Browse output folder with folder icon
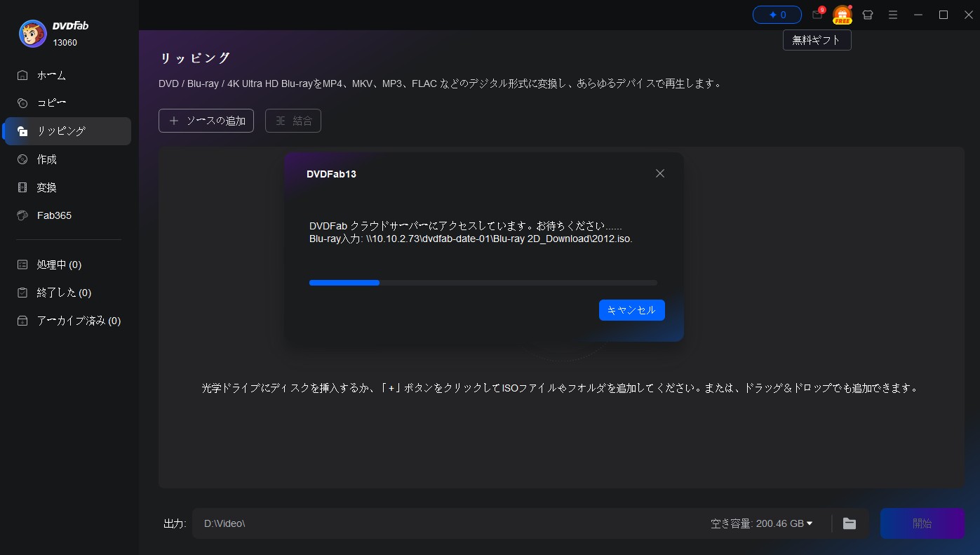Viewport: 980px width, 555px height. (x=850, y=523)
